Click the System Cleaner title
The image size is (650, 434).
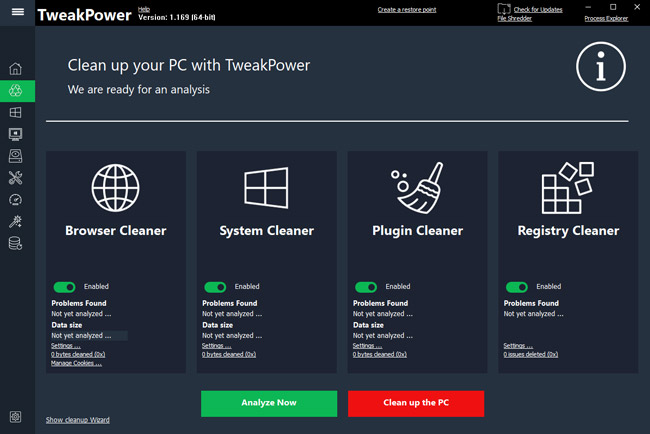point(267,231)
